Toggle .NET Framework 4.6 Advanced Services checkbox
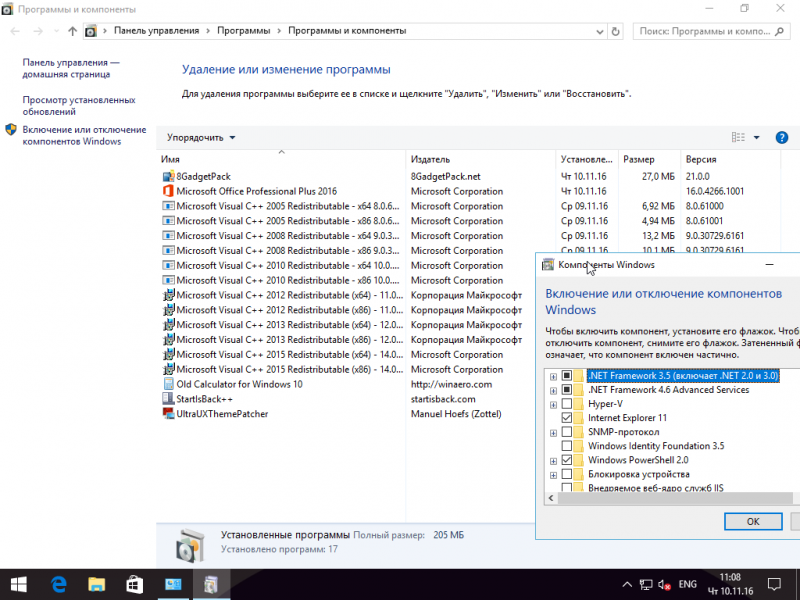 coord(566,390)
